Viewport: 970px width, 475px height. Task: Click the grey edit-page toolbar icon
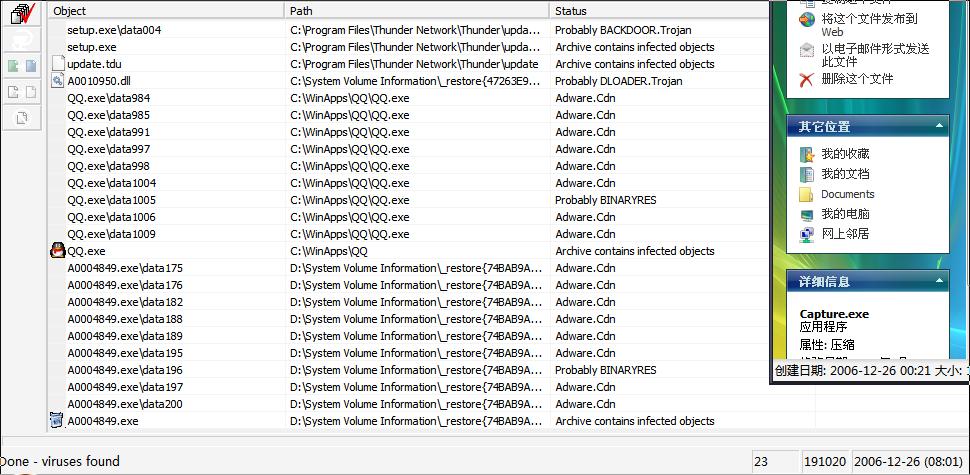pos(13,92)
